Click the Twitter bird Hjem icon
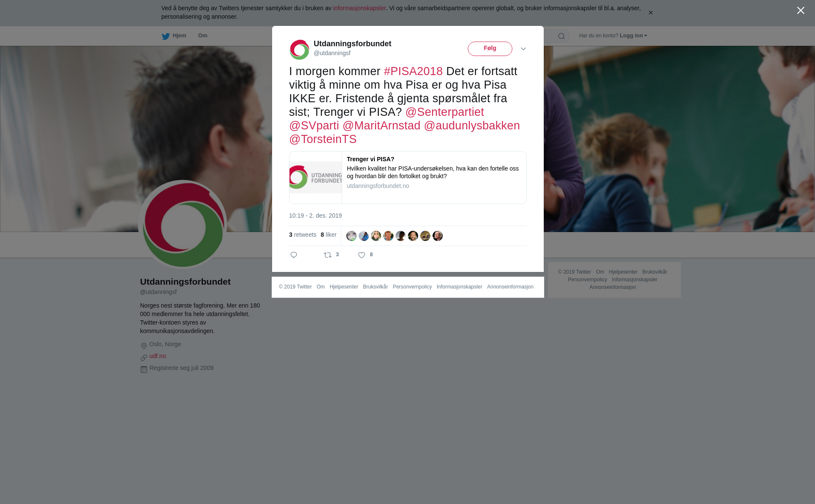Viewport: 815px width, 504px height. point(166,36)
